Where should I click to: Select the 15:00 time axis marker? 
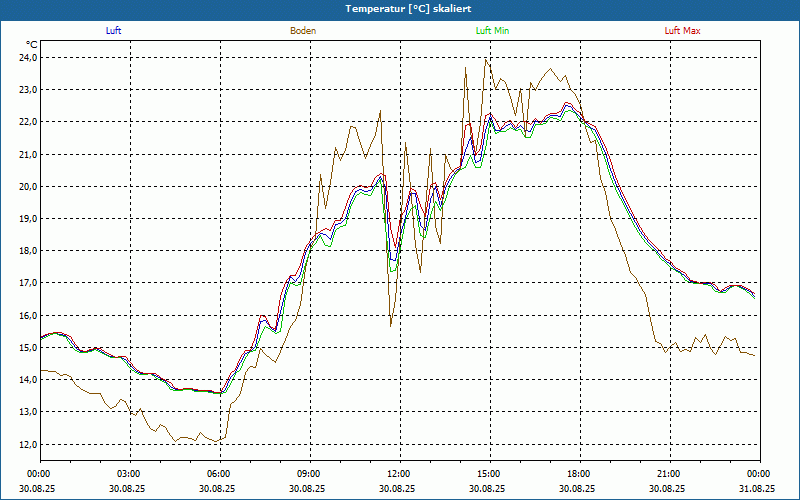pyautogui.click(x=489, y=474)
